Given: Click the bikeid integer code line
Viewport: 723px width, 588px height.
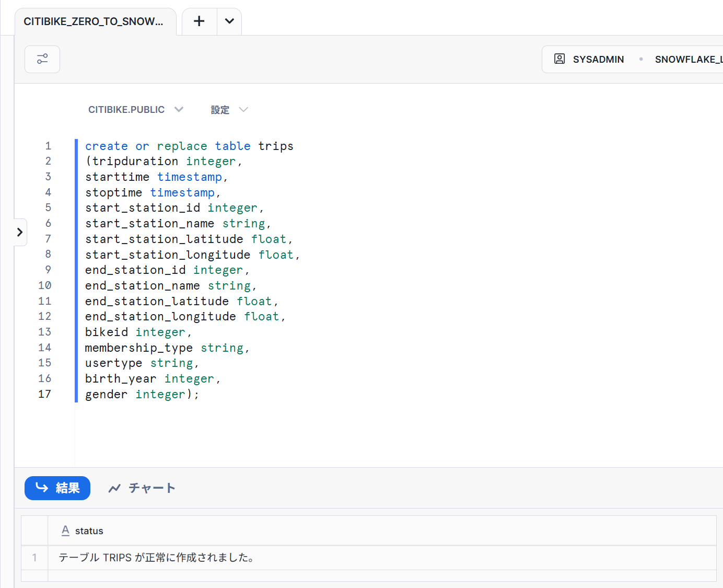Looking at the screenshot, I should click(138, 332).
